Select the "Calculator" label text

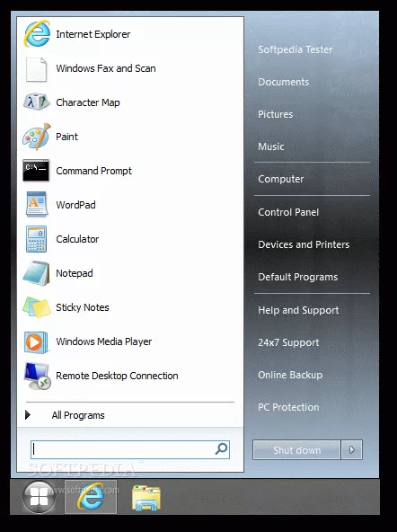pyautogui.click(x=77, y=239)
